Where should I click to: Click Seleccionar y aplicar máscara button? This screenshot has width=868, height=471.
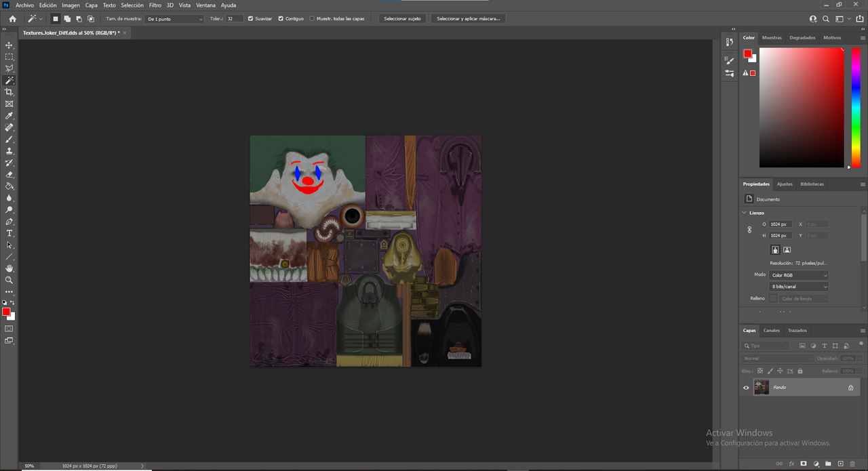(x=469, y=19)
